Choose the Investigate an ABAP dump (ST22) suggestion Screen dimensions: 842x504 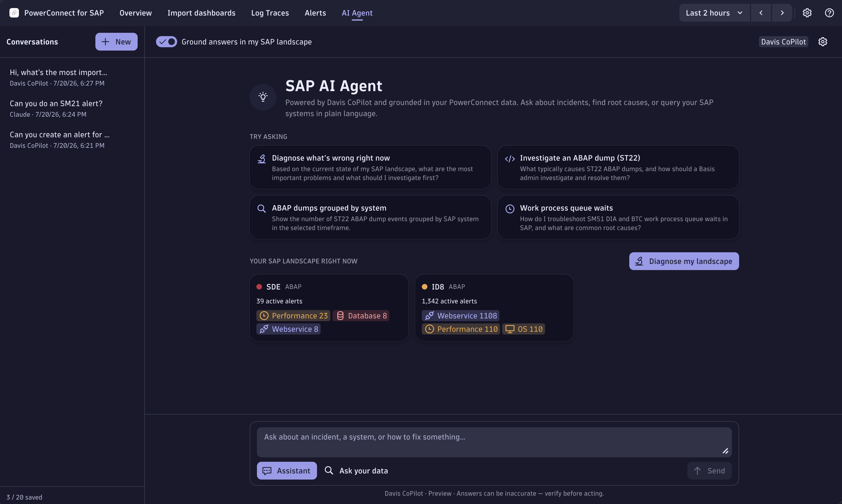[618, 168]
